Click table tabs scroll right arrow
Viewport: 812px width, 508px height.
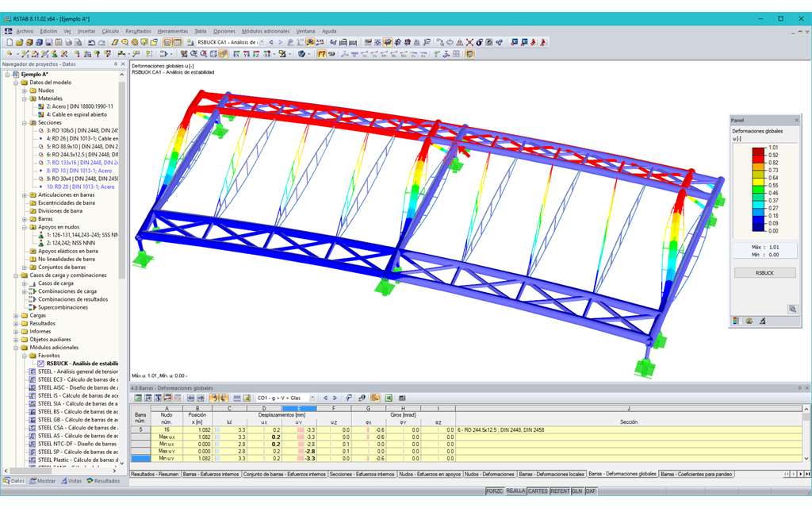point(801,475)
